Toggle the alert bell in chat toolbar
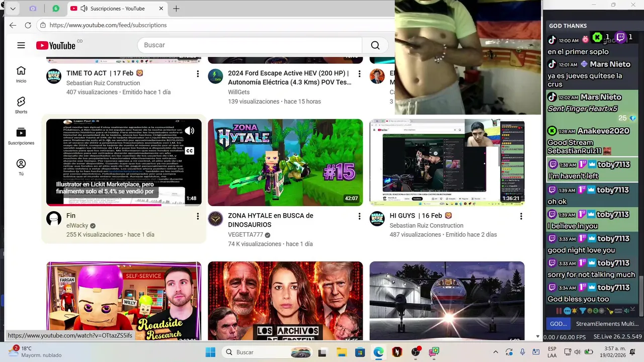 click(575, 311)
